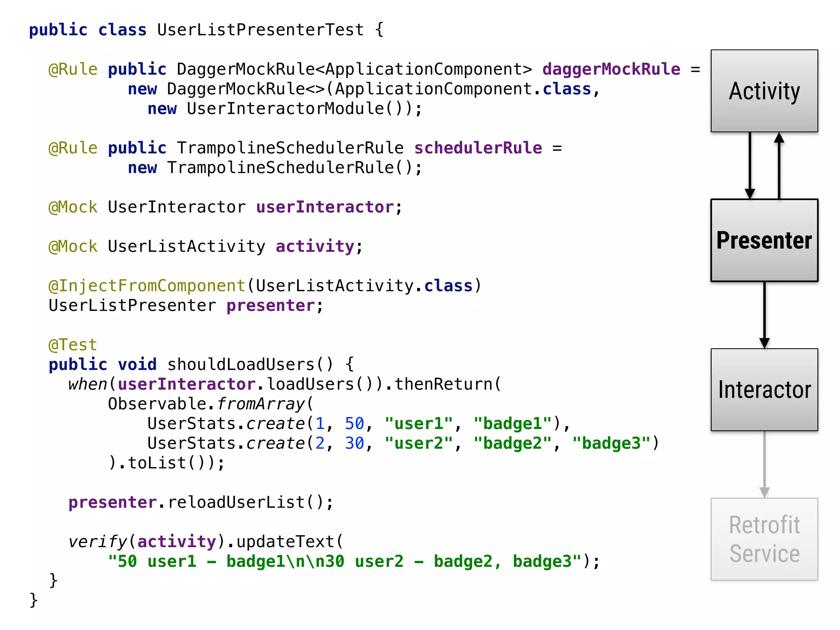Click the UserListPresenterTest class name
Viewport: 840px width, 630px height.
coord(260,30)
